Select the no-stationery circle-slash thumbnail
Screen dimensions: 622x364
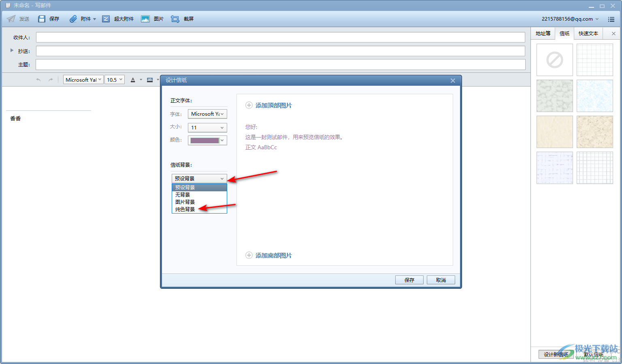pyautogui.click(x=555, y=60)
